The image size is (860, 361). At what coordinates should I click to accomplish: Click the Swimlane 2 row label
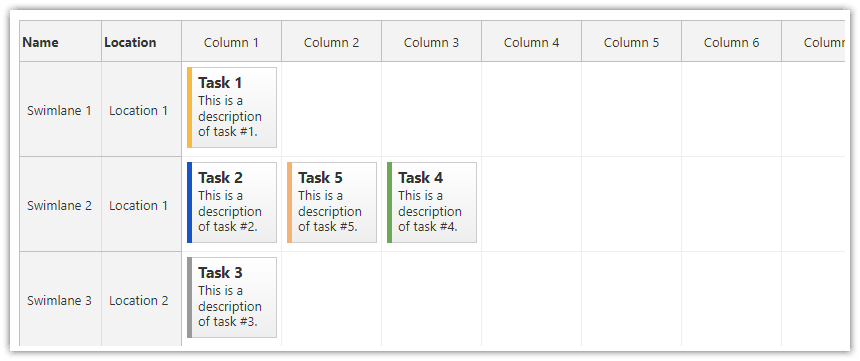pos(60,204)
